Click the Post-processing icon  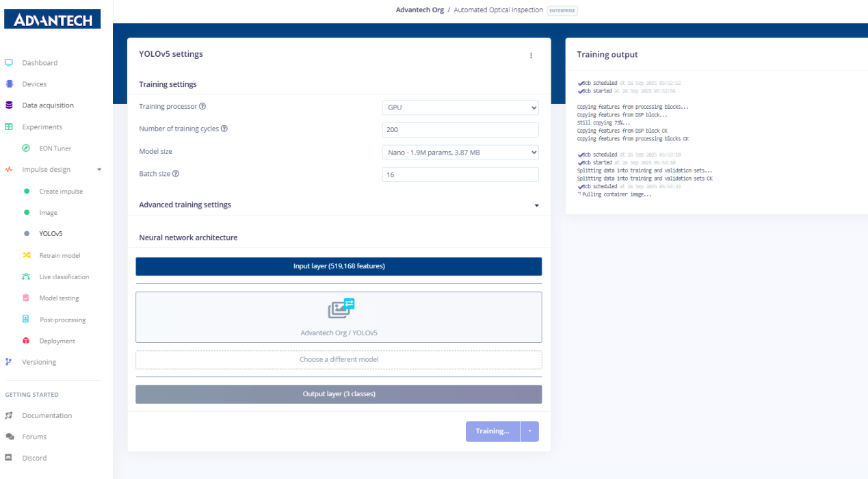coord(26,319)
